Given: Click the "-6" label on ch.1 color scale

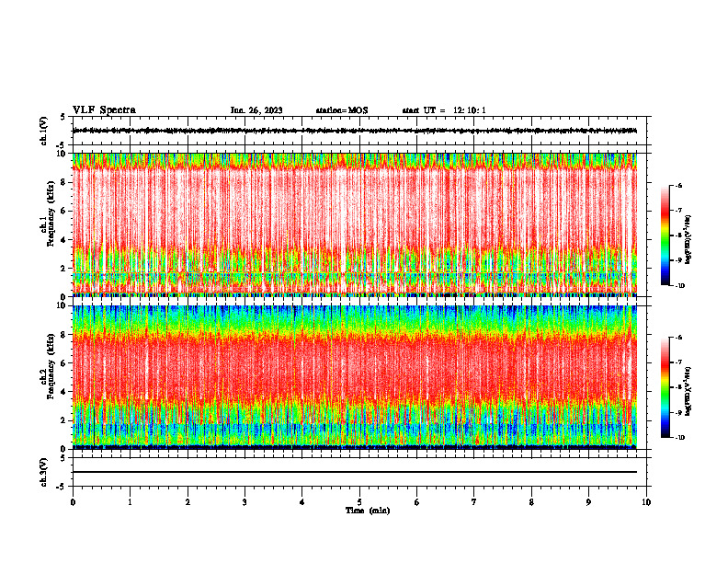Looking at the screenshot, I should [x=678, y=185].
